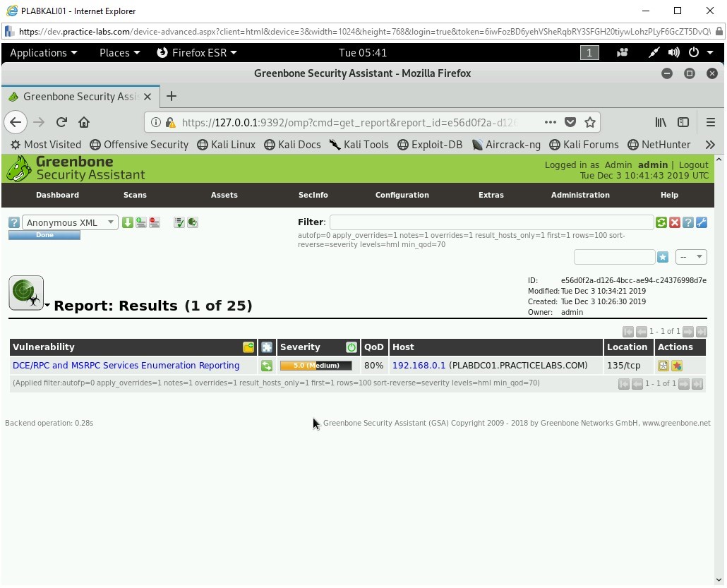The image size is (727, 588).
Task: Open the saved filter '--' dropdown
Action: tap(690, 257)
